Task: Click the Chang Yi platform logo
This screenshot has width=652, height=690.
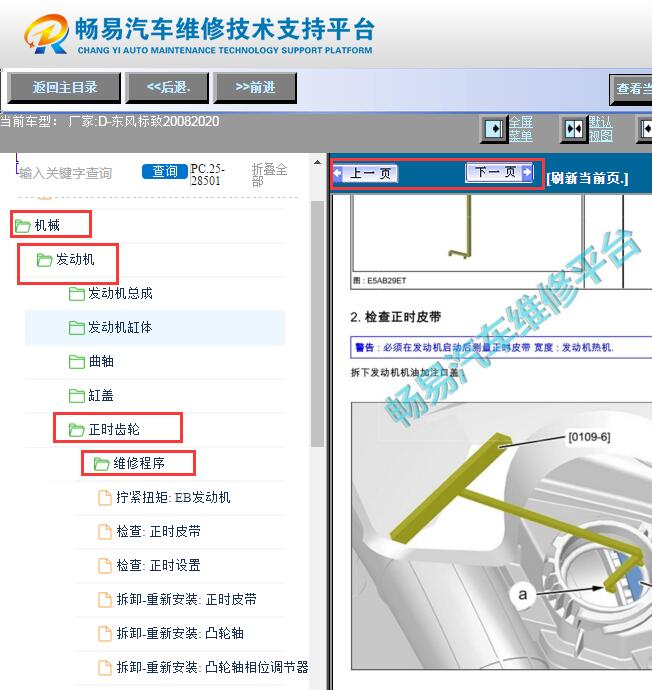Action: click(47, 34)
